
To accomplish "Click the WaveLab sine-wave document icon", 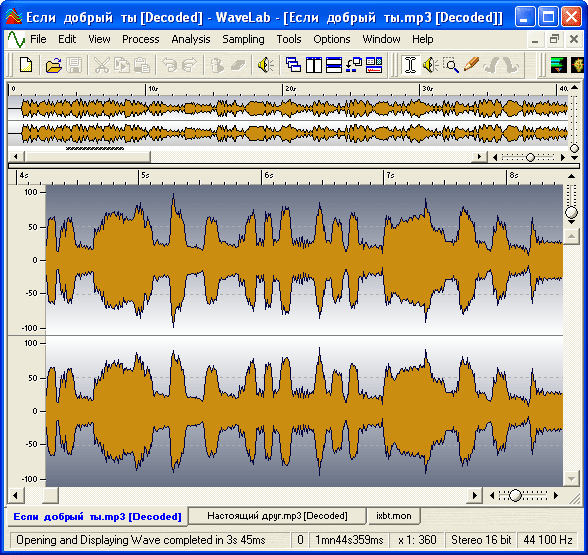I will point(16,39).
